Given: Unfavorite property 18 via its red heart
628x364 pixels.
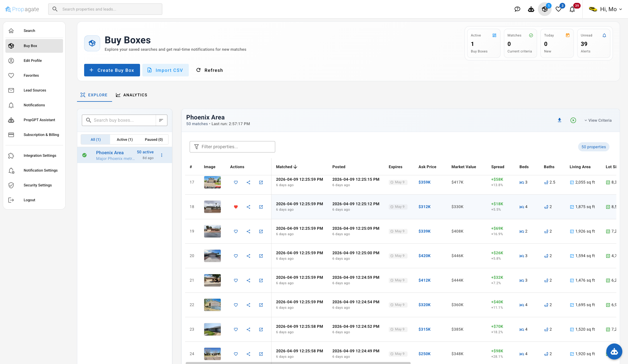Looking at the screenshot, I should (x=236, y=207).
